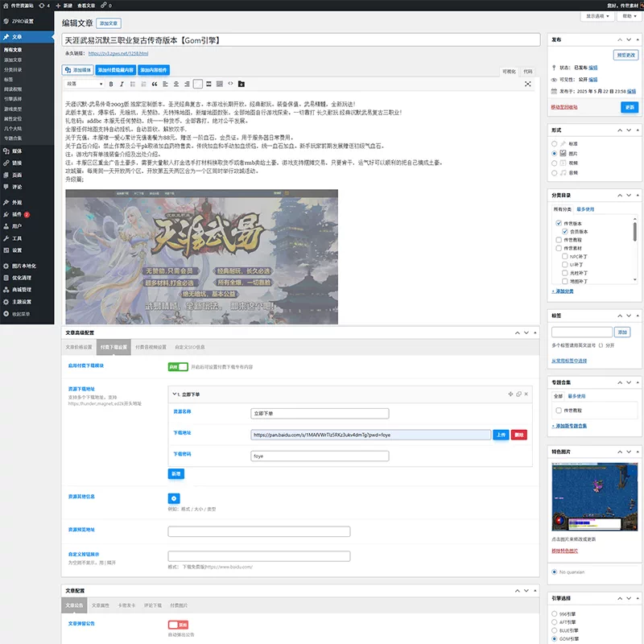Enable distraction-free fullscreen editor mode
The width and height of the screenshot is (644, 644).
tap(528, 85)
